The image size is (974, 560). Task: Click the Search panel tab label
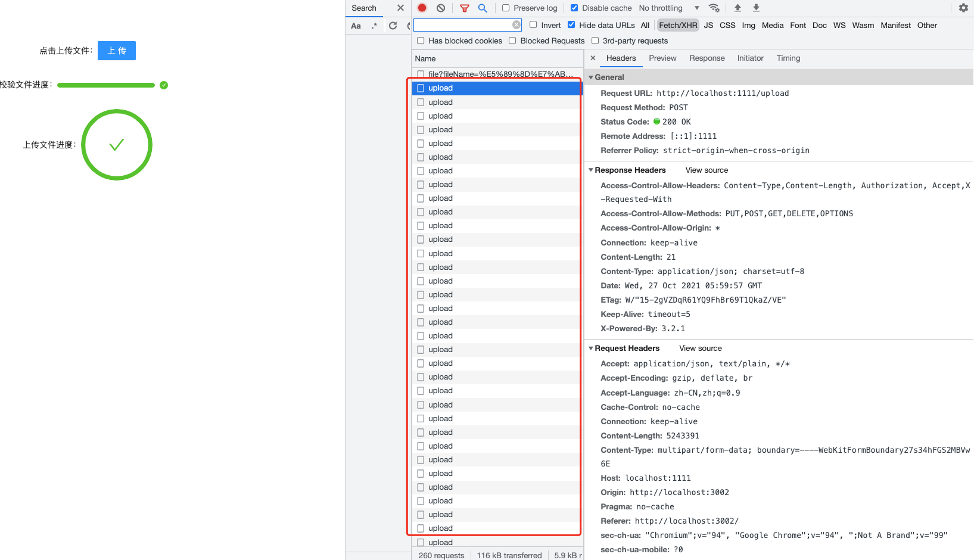[x=364, y=8]
